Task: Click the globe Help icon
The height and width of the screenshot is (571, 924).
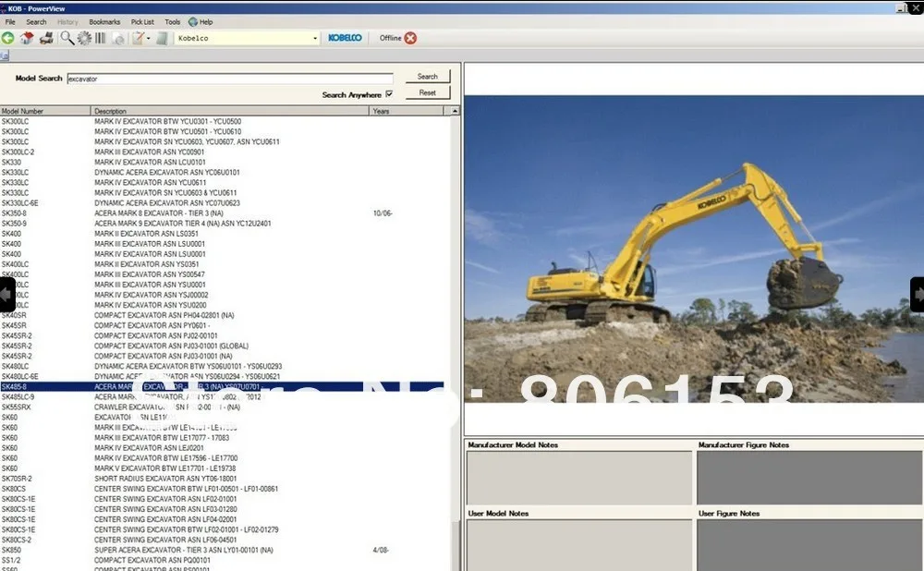Action: click(193, 22)
